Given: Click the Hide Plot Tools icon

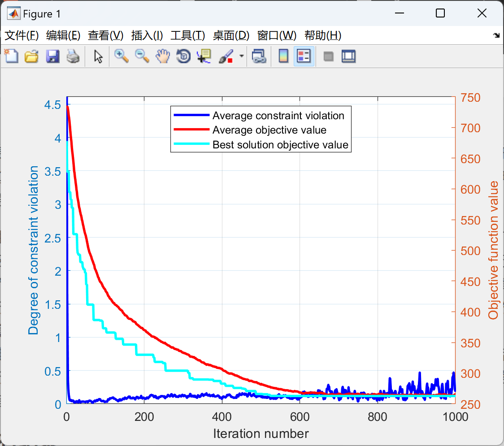Looking at the screenshot, I should click(328, 56).
